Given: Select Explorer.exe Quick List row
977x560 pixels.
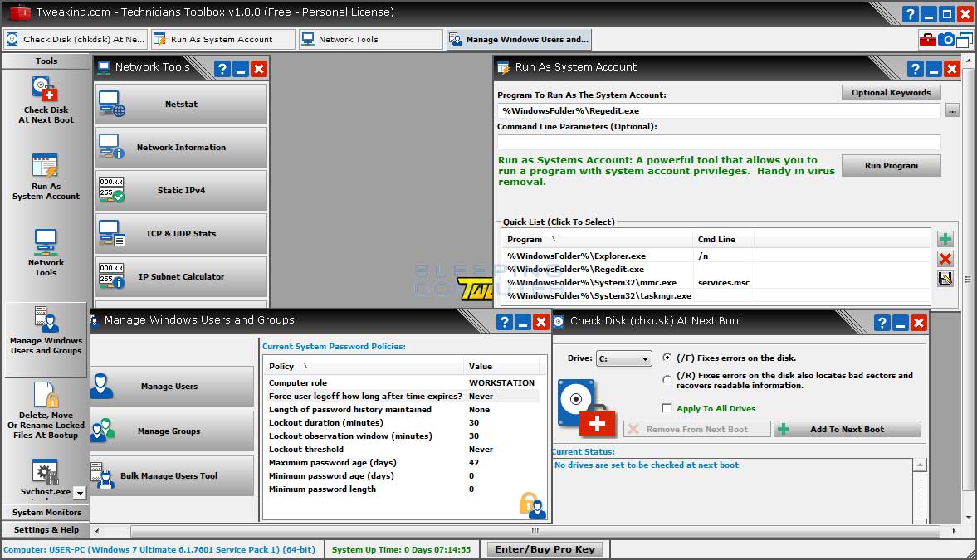Looking at the screenshot, I should [x=716, y=256].
